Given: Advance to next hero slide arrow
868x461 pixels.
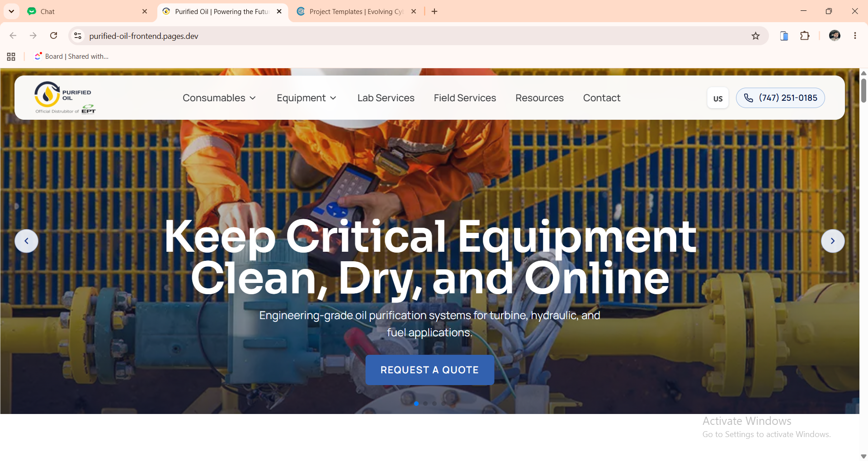Looking at the screenshot, I should tap(833, 241).
